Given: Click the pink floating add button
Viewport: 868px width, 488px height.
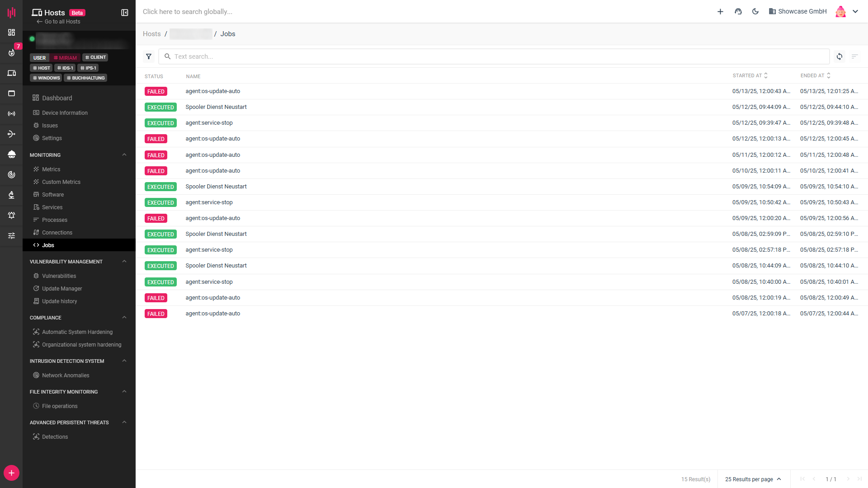Looking at the screenshot, I should coord(11,473).
